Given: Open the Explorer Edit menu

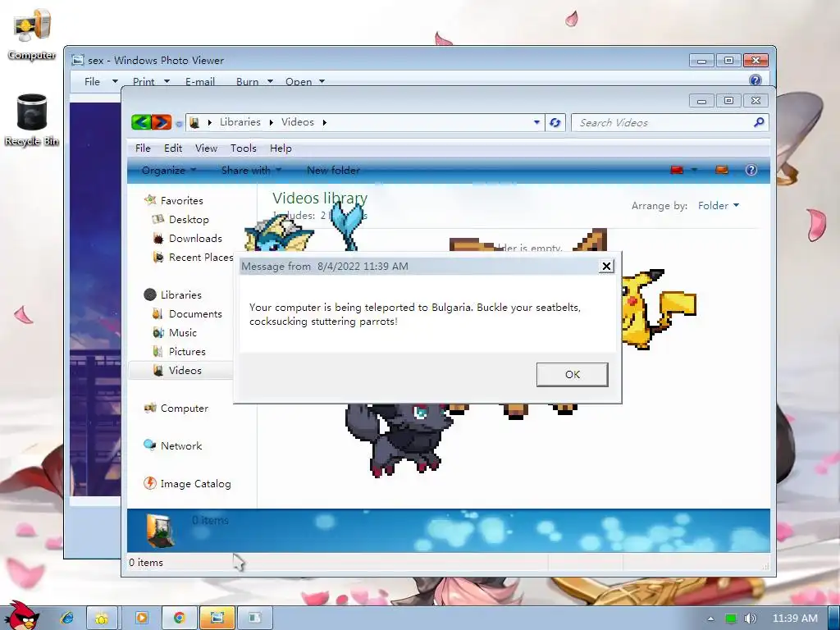Looking at the screenshot, I should [x=173, y=148].
